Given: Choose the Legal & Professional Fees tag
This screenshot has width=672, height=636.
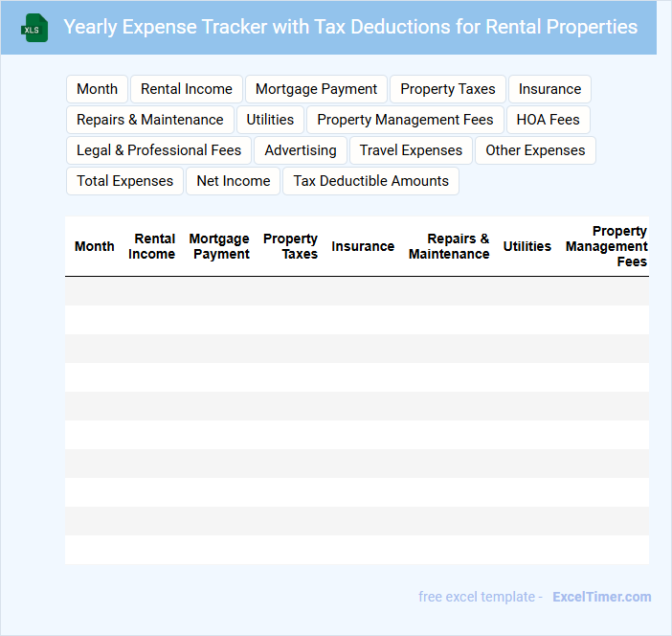Looking at the screenshot, I should pyautogui.click(x=159, y=150).
